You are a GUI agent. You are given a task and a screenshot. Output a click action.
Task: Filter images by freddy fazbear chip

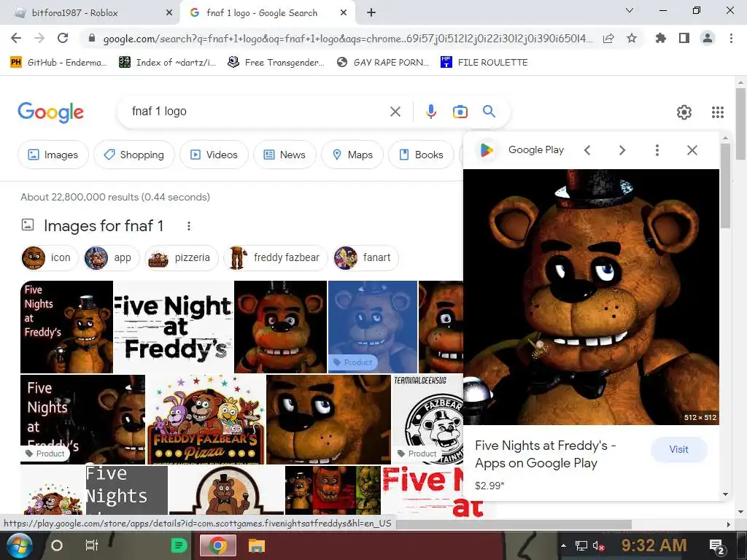coord(275,257)
